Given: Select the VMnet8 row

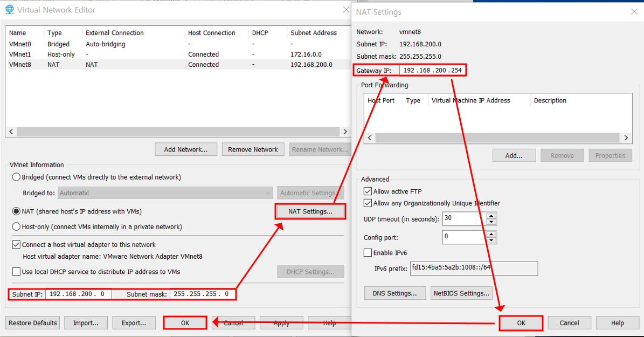Looking at the screenshot, I should pos(179,65).
